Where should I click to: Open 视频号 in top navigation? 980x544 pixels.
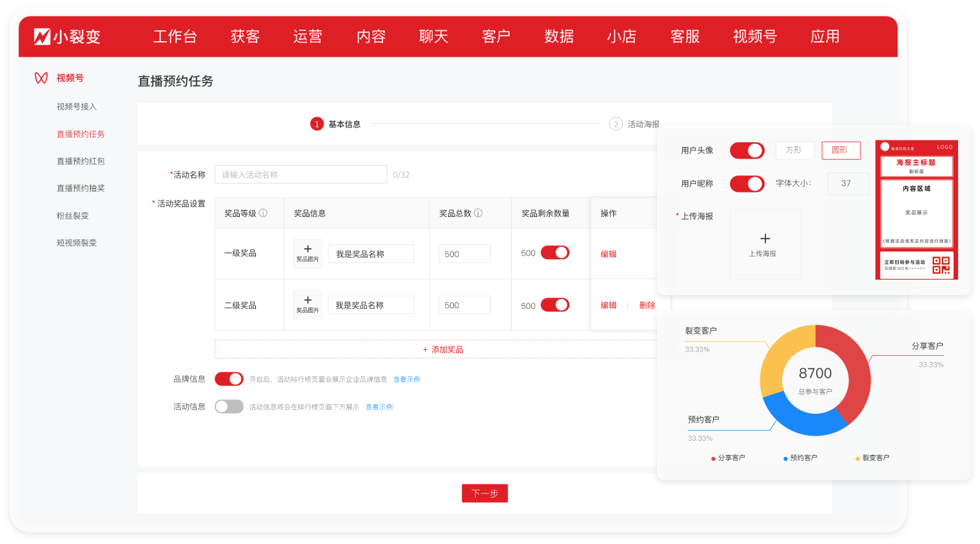(x=755, y=37)
